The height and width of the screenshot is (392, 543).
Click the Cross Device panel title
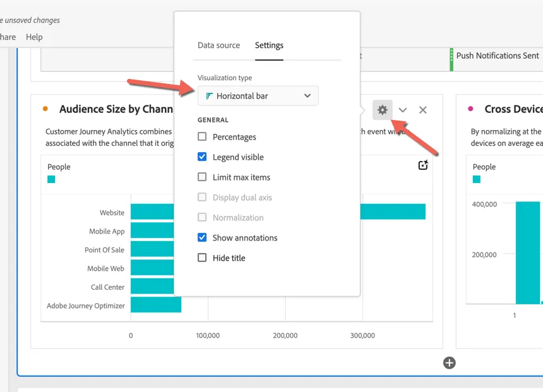513,109
